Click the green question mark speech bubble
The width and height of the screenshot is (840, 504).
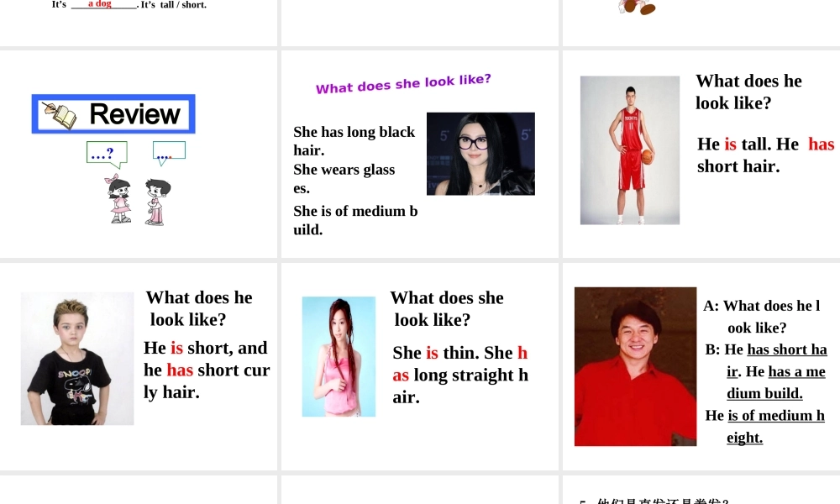click(108, 155)
